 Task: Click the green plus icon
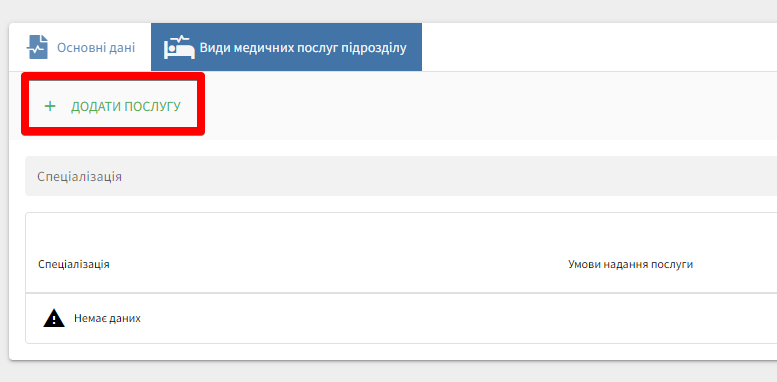(50, 106)
